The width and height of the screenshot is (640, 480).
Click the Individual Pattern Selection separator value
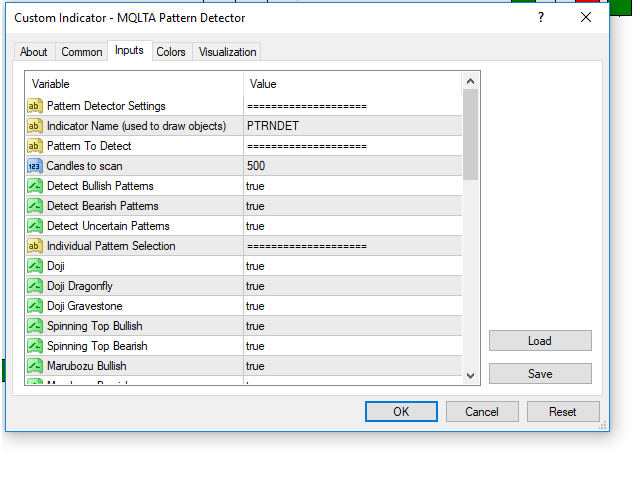pos(353,246)
